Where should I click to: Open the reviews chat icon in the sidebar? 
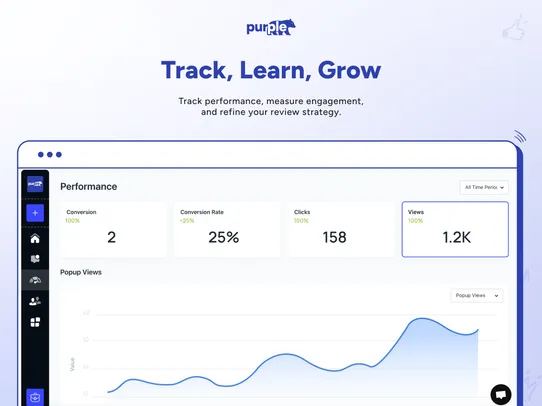pos(35,259)
